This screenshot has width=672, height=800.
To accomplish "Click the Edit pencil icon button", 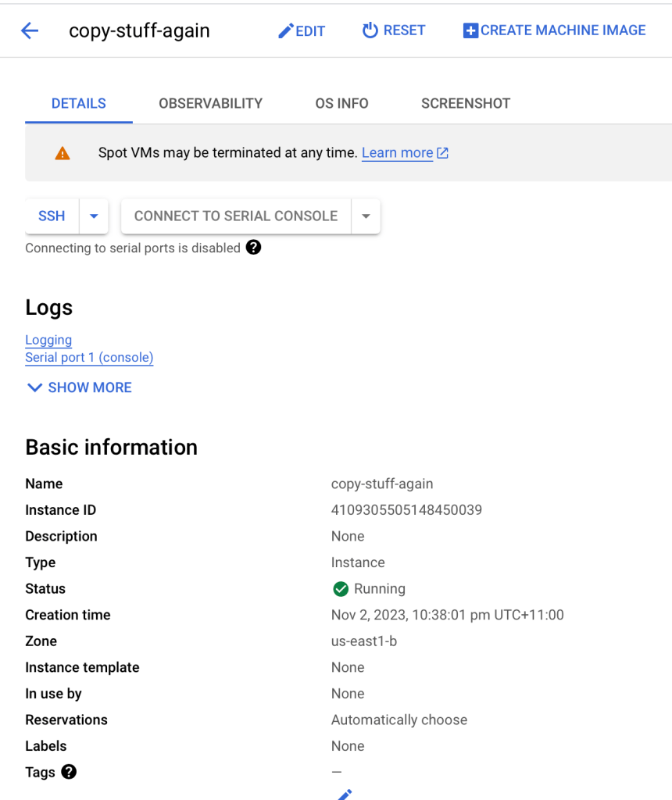I will click(286, 31).
